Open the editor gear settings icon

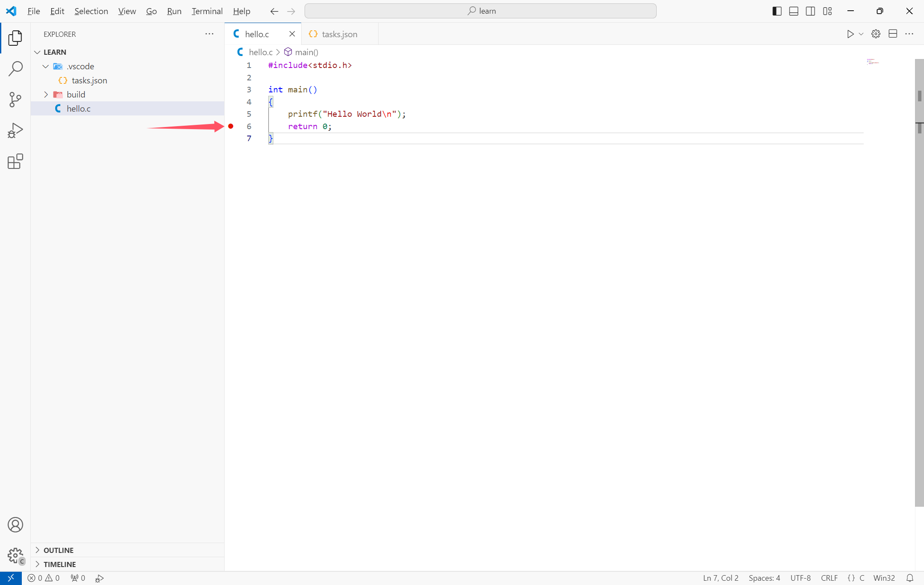pos(876,34)
